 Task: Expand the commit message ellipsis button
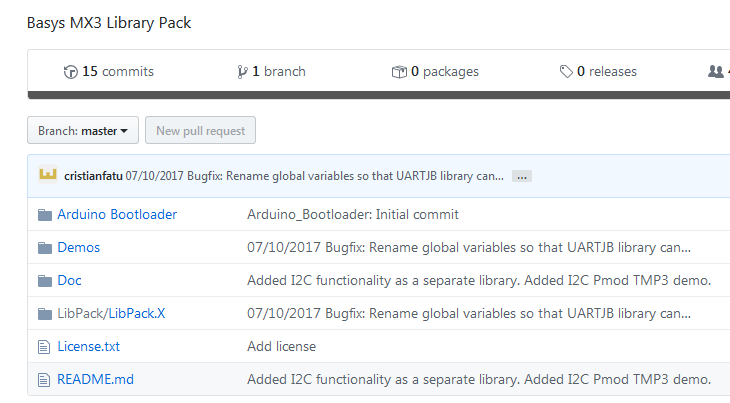tap(521, 176)
